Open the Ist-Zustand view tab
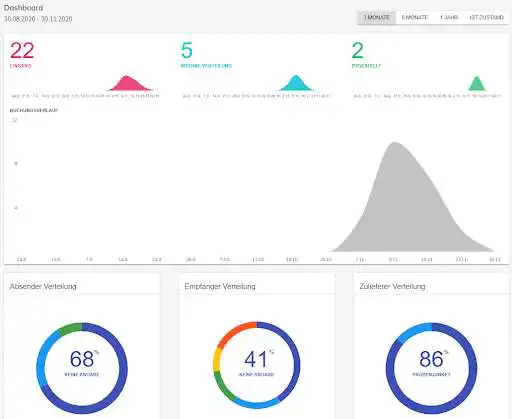Viewport: 512px width, 419px height. [486, 18]
